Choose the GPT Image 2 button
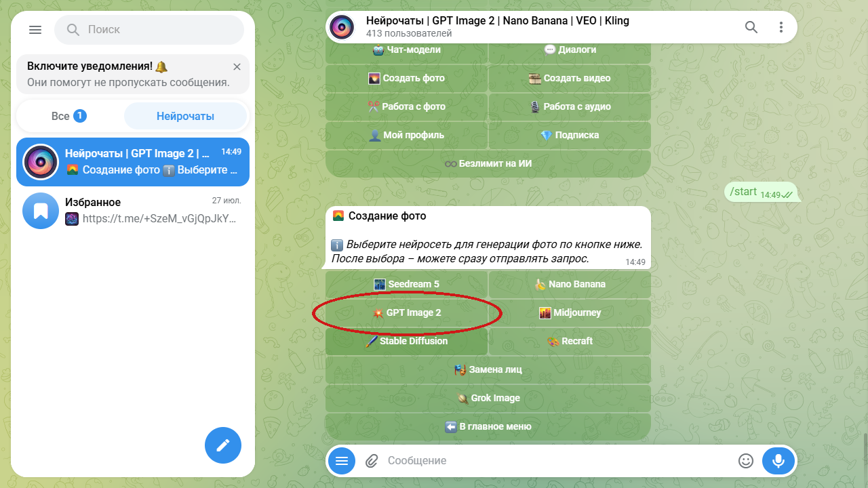This screenshot has width=868, height=488. coord(406,313)
